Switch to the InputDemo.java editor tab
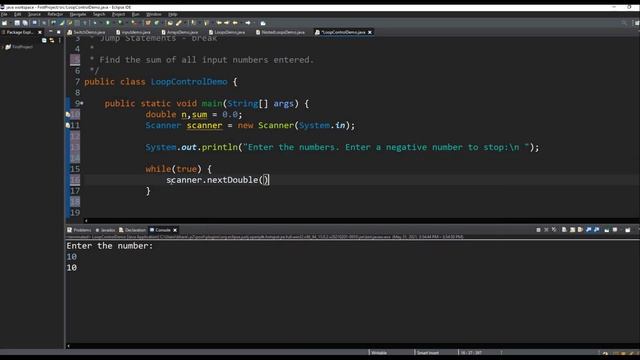 [x=133, y=32]
